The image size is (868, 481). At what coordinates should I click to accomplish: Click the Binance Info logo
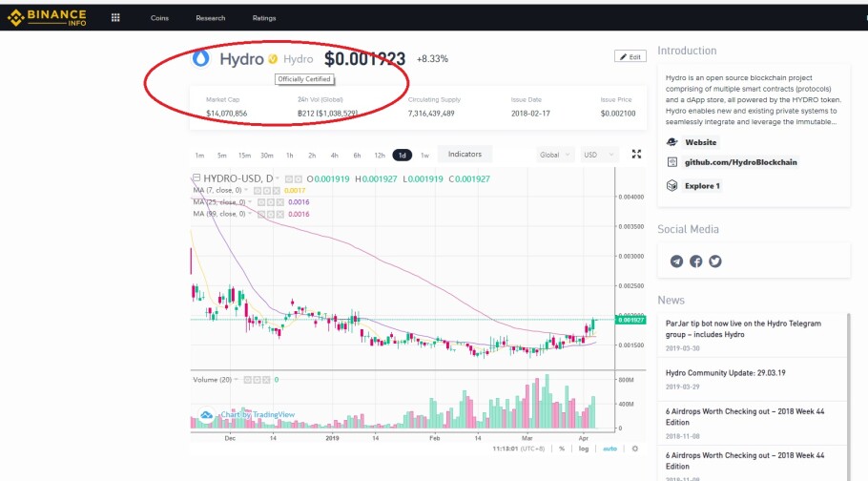coord(47,17)
